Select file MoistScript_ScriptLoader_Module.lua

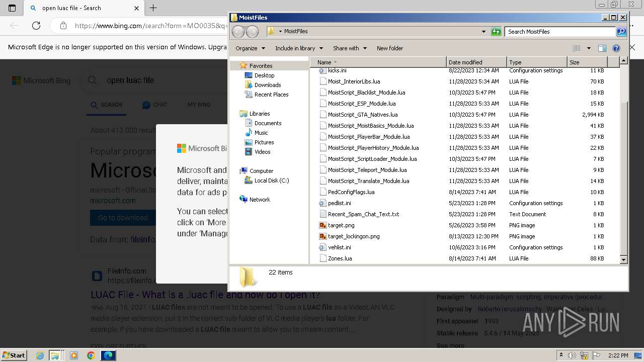tap(372, 159)
